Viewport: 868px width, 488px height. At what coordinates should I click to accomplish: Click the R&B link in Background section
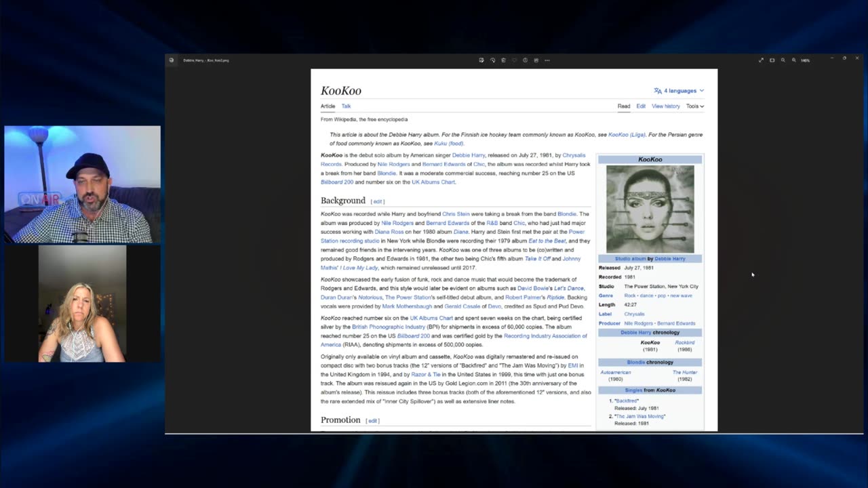point(492,223)
